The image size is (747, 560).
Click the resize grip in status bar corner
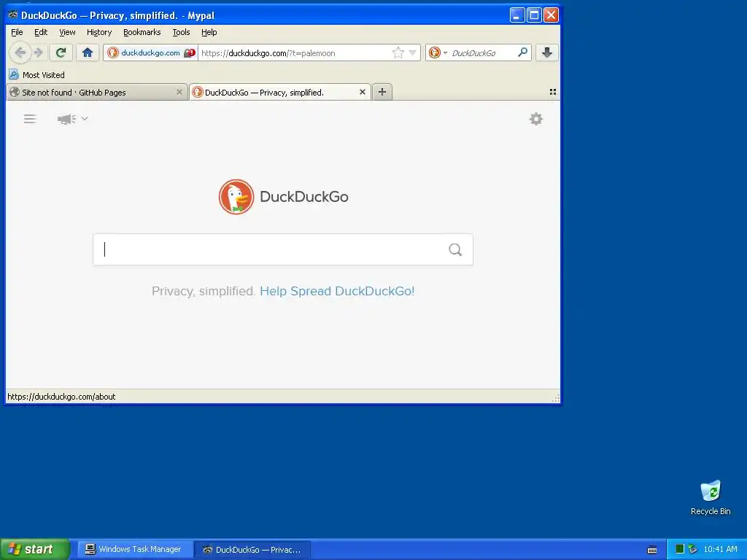(555, 399)
